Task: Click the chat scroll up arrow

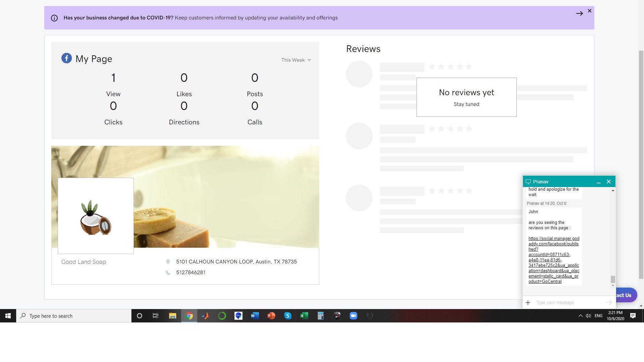Action: tap(613, 190)
